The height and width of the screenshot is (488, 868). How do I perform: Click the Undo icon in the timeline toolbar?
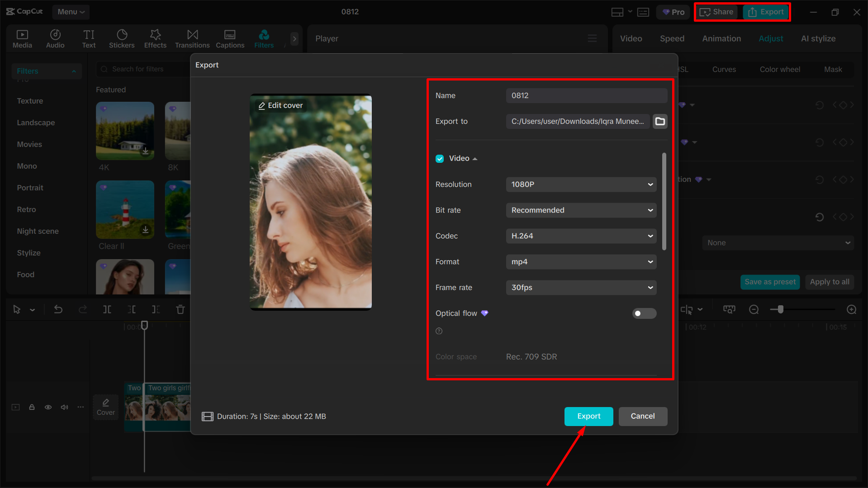(x=58, y=309)
